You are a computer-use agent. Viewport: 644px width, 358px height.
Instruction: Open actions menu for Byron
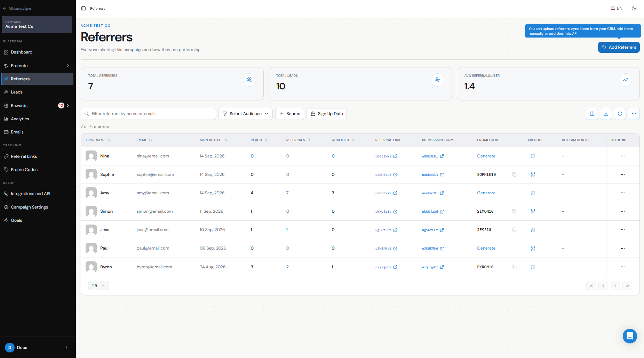pyautogui.click(x=622, y=267)
